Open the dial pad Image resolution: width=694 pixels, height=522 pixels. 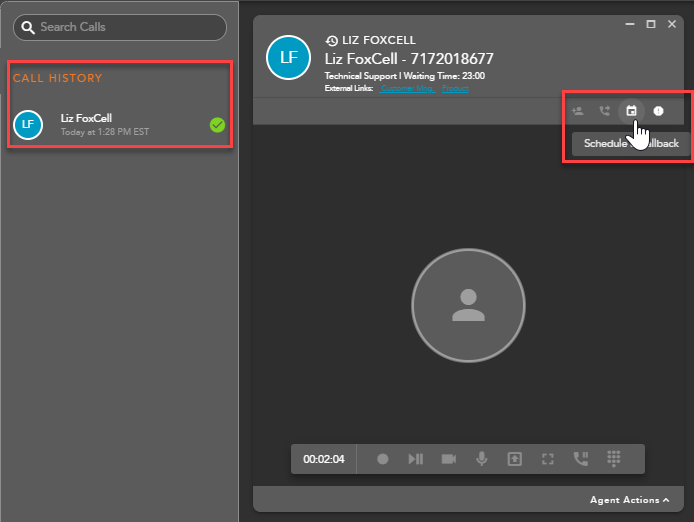coord(614,459)
